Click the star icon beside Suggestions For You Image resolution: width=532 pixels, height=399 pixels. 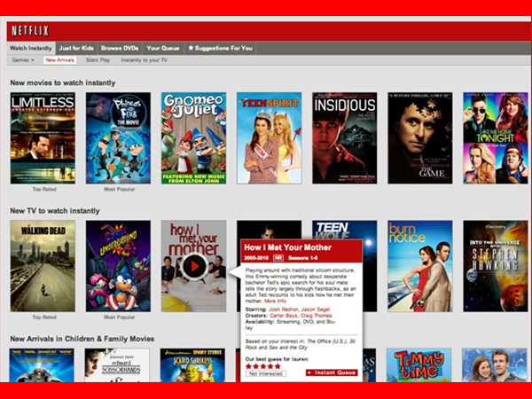(x=191, y=48)
